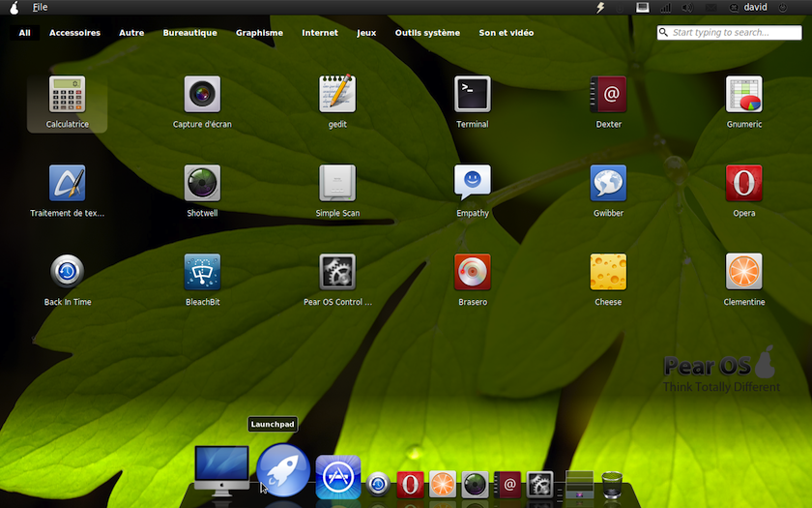
Task: Open the gears control icon in dock
Action: pyautogui.click(x=539, y=485)
